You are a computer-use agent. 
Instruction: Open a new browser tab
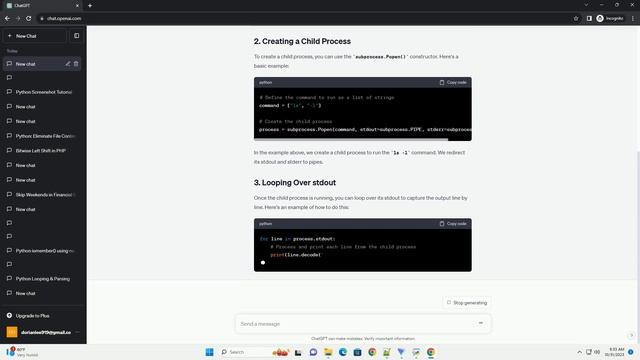90,6
